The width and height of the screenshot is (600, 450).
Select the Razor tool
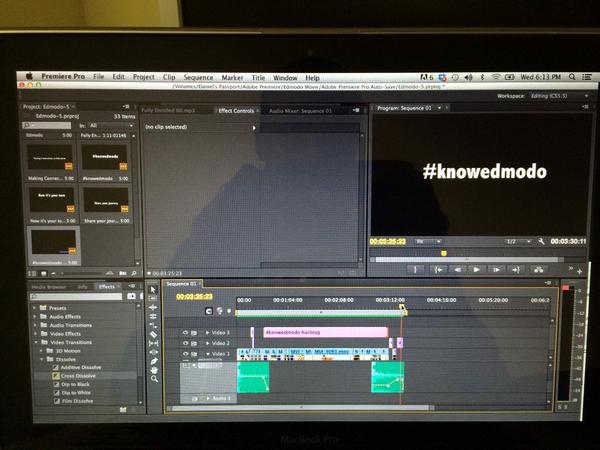click(153, 334)
